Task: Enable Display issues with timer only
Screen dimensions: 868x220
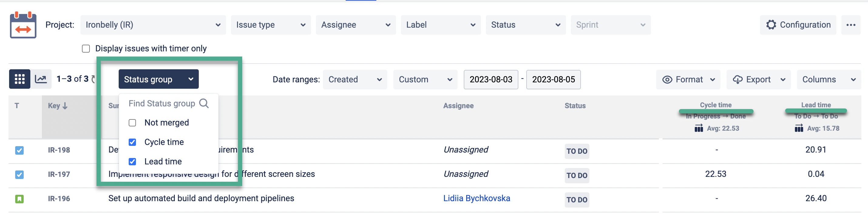Action: pyautogui.click(x=86, y=48)
